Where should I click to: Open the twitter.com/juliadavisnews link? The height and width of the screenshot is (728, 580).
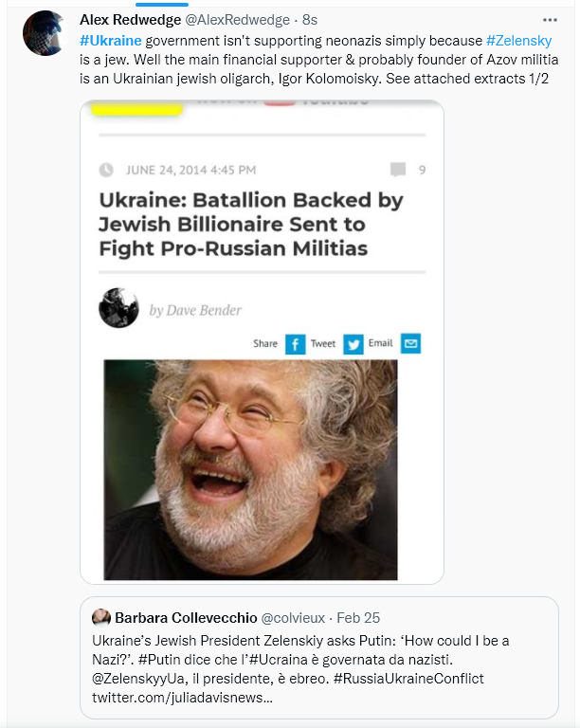pyautogui.click(x=182, y=698)
